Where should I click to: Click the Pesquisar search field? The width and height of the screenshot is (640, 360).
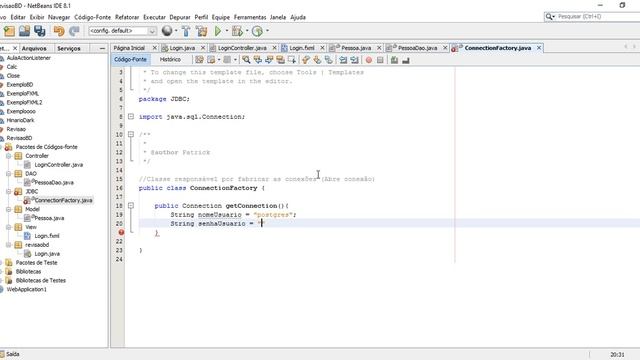coord(593,17)
